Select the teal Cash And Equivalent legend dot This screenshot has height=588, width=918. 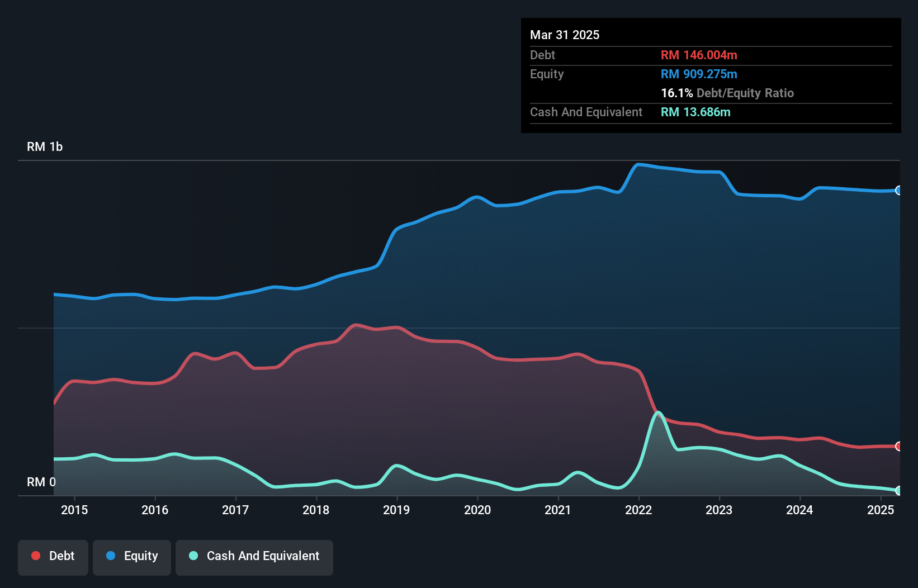point(193,556)
